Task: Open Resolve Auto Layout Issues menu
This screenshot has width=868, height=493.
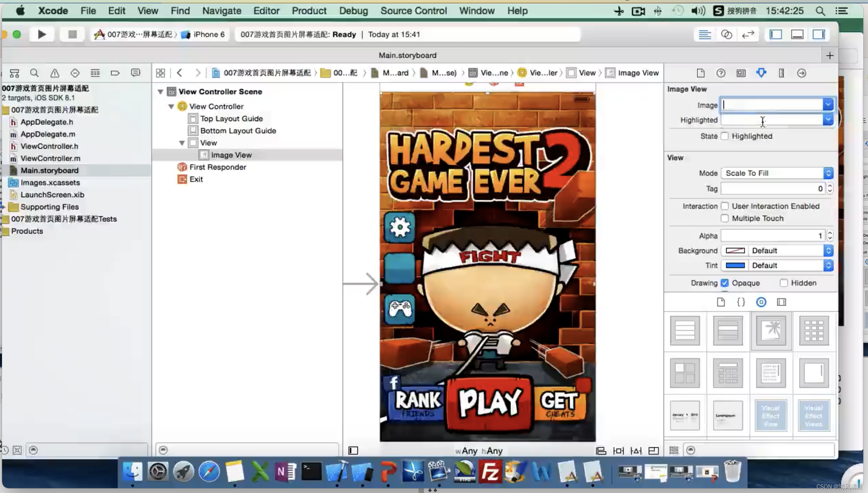Action: click(x=636, y=451)
